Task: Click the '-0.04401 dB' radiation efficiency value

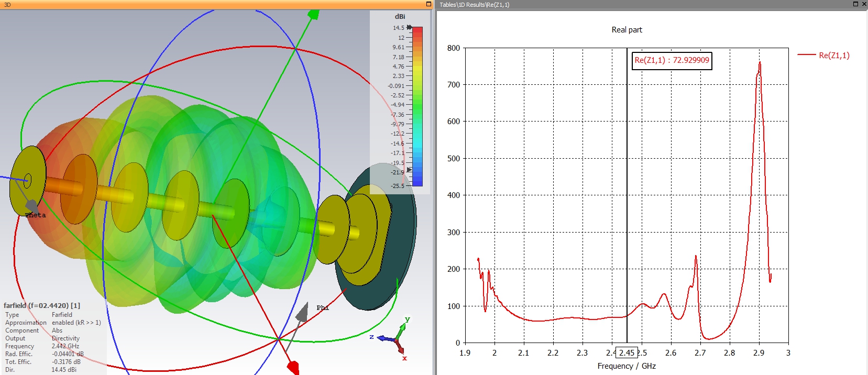Action: (68, 354)
